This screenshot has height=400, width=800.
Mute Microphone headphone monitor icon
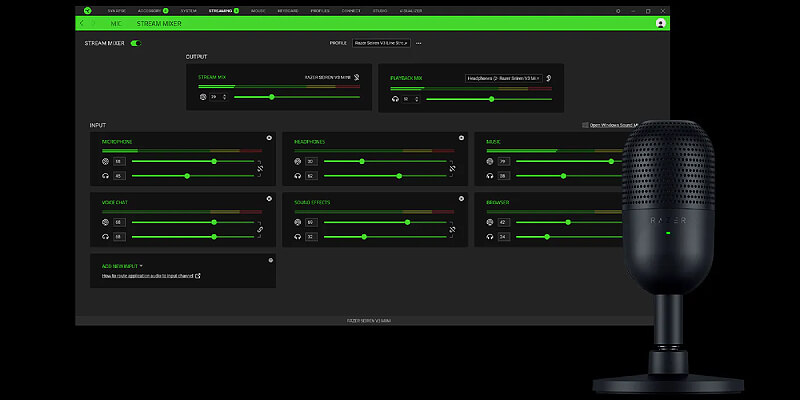[x=105, y=176]
